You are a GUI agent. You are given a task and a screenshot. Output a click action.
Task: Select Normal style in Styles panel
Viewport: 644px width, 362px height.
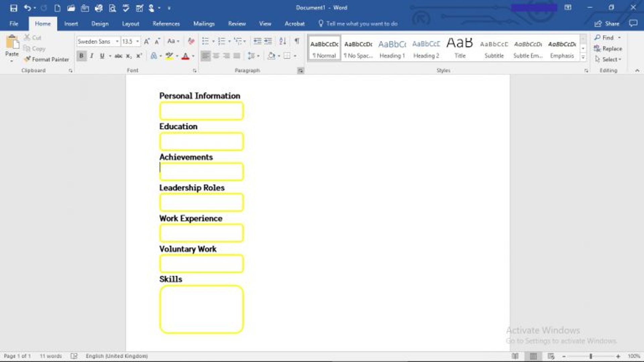[x=324, y=48]
